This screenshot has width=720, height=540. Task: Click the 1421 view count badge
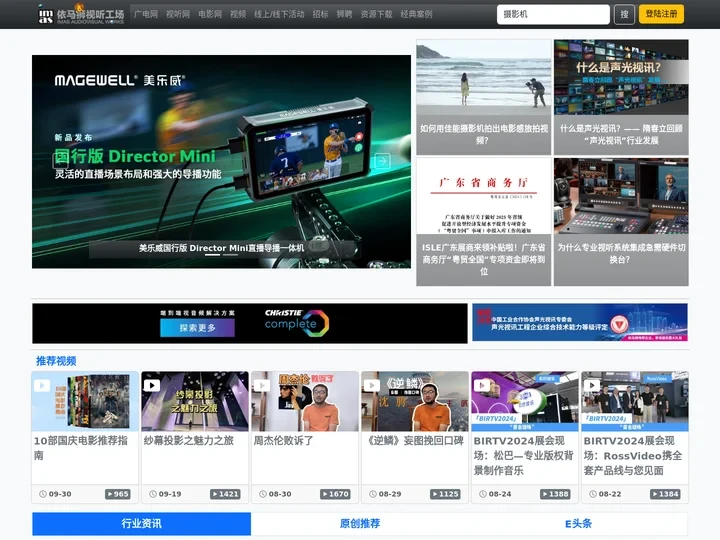pyautogui.click(x=225, y=494)
